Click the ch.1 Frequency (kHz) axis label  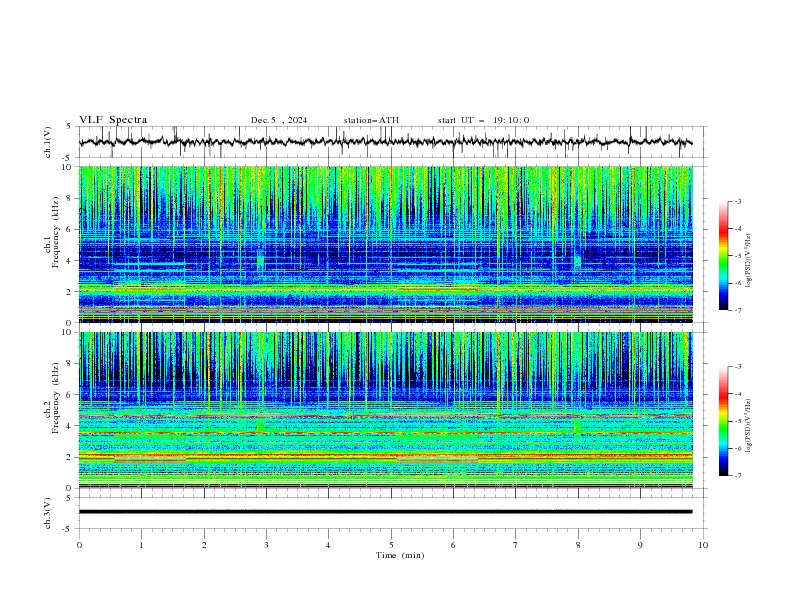click(53, 232)
